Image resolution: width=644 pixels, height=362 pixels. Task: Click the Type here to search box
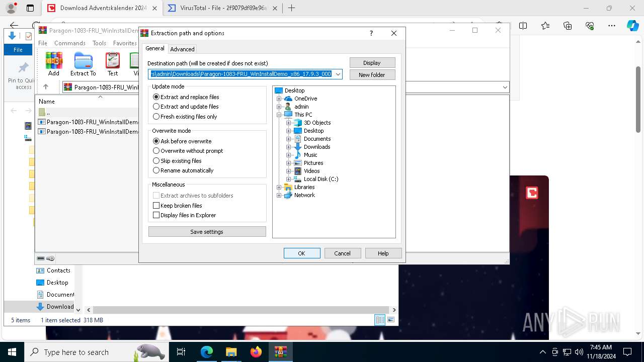click(96, 352)
